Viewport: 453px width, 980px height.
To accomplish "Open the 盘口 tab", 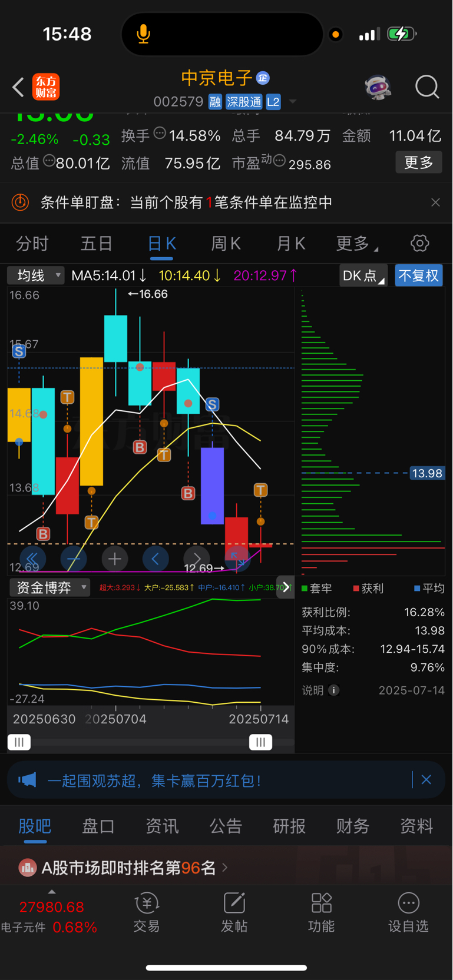I will [x=98, y=826].
